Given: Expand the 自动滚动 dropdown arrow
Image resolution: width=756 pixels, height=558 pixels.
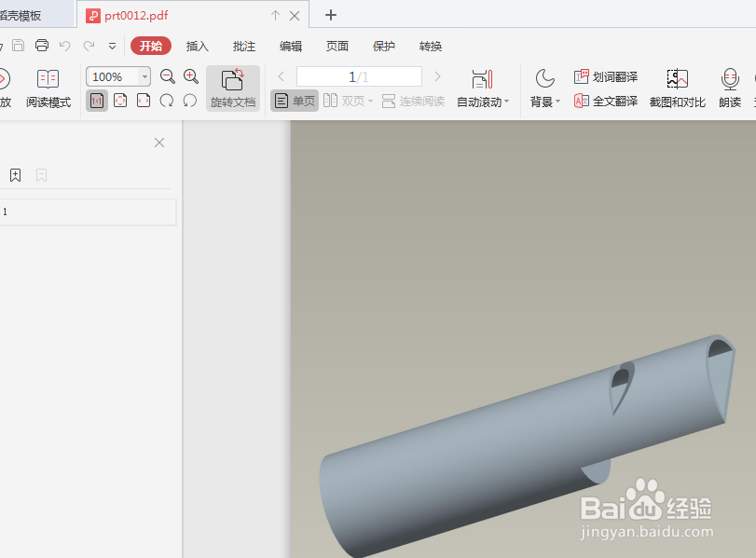Looking at the screenshot, I should (x=507, y=102).
